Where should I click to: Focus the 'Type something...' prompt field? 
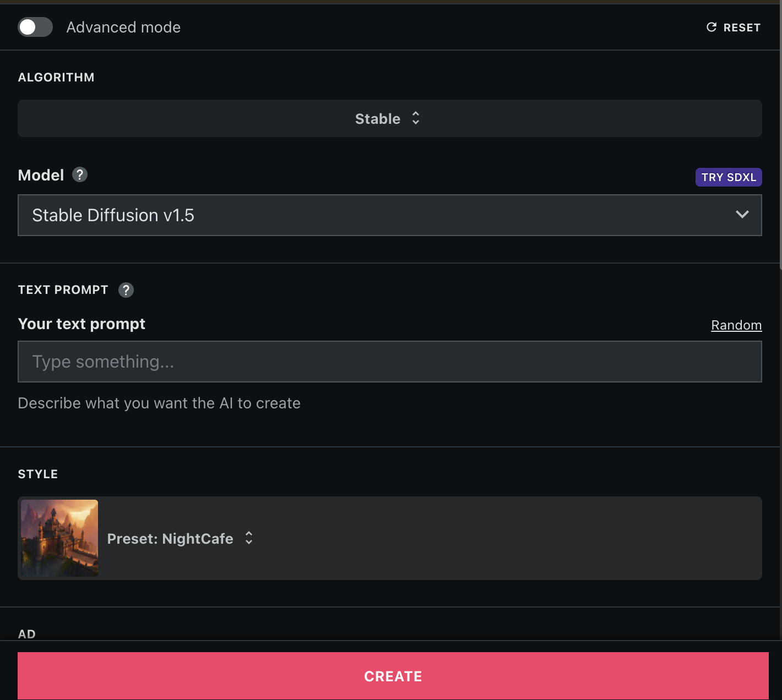point(389,362)
